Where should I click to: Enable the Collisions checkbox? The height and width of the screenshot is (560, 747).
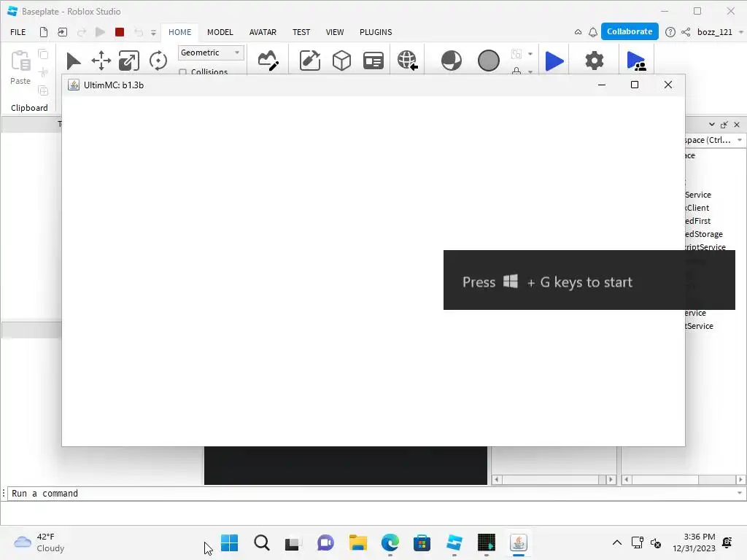182,72
